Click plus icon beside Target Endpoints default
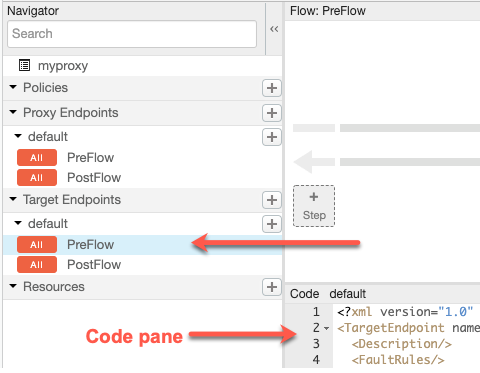The image size is (480, 373). pyautogui.click(x=272, y=224)
